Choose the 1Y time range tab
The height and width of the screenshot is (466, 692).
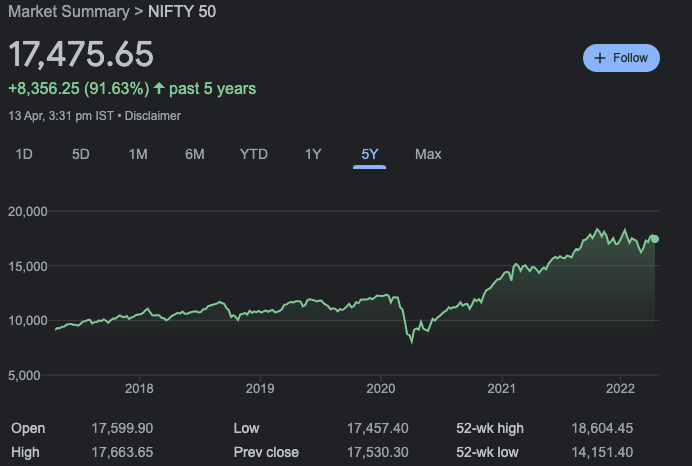[x=313, y=154]
